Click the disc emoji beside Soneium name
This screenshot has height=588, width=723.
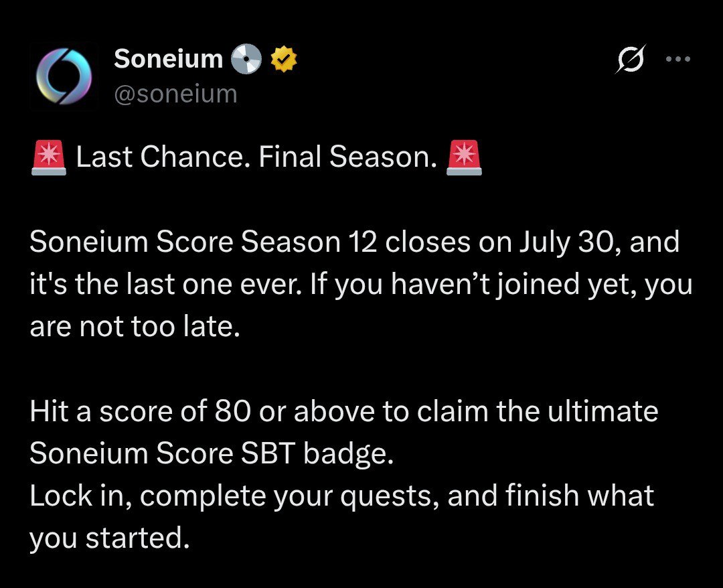coord(246,59)
